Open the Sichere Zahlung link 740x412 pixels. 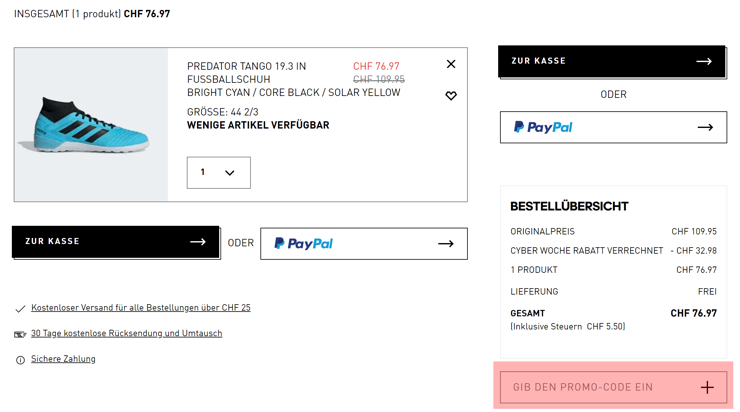point(63,359)
